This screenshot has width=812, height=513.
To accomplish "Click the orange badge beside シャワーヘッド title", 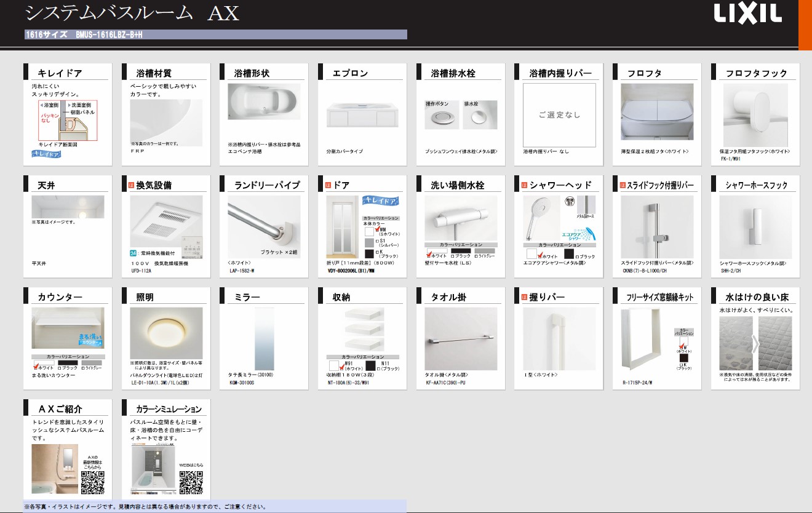I will pos(525,185).
